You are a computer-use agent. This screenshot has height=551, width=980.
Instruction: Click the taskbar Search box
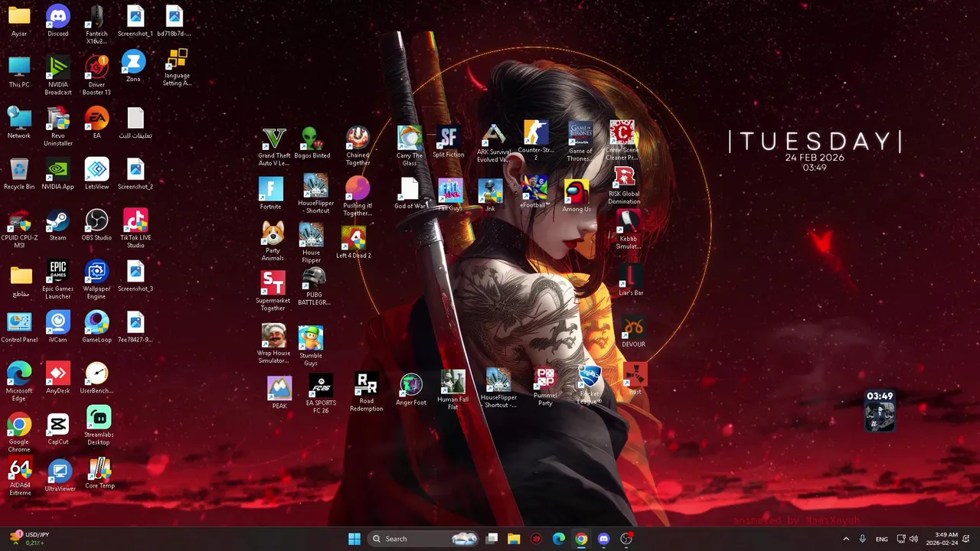click(423, 539)
